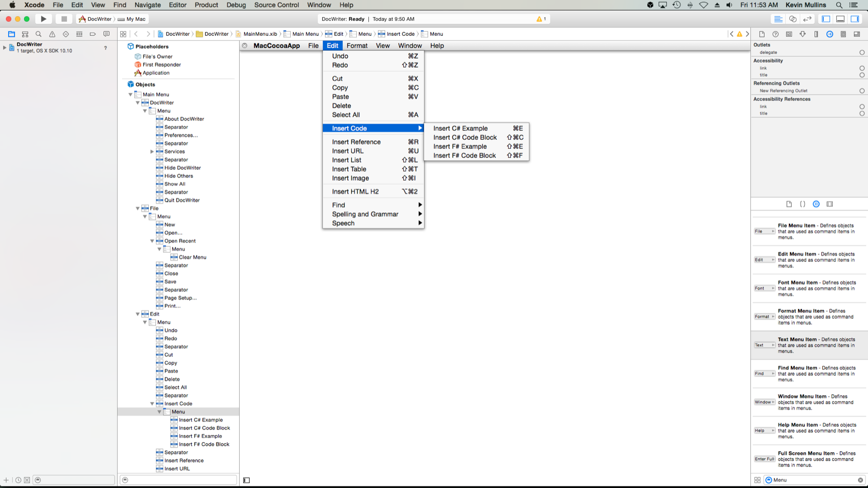The image size is (868, 488).
Task: Click the related items grid icon
Action: tap(123, 34)
